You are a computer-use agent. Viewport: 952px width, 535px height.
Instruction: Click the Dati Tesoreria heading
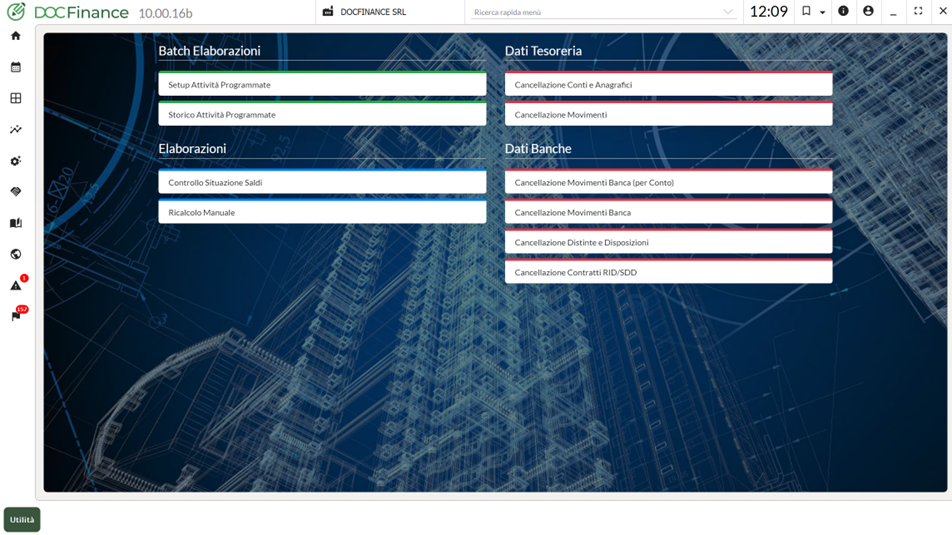coord(543,51)
